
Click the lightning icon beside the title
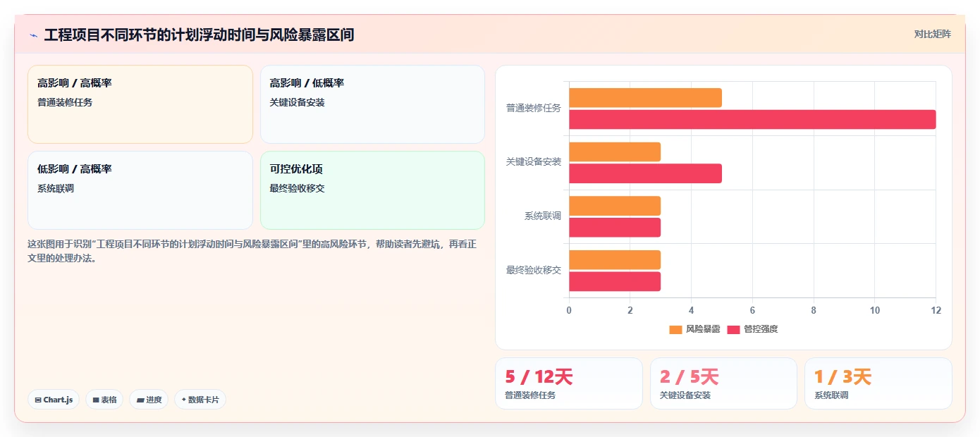[33, 35]
